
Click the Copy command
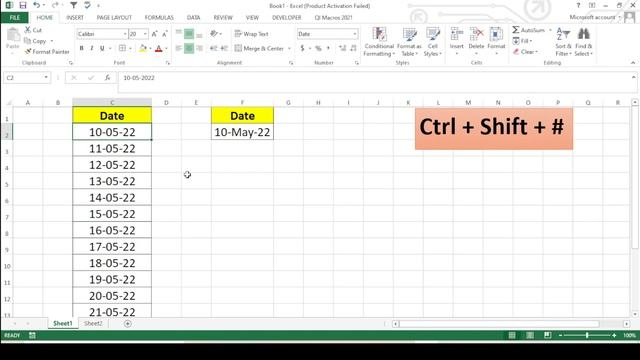coord(36,41)
